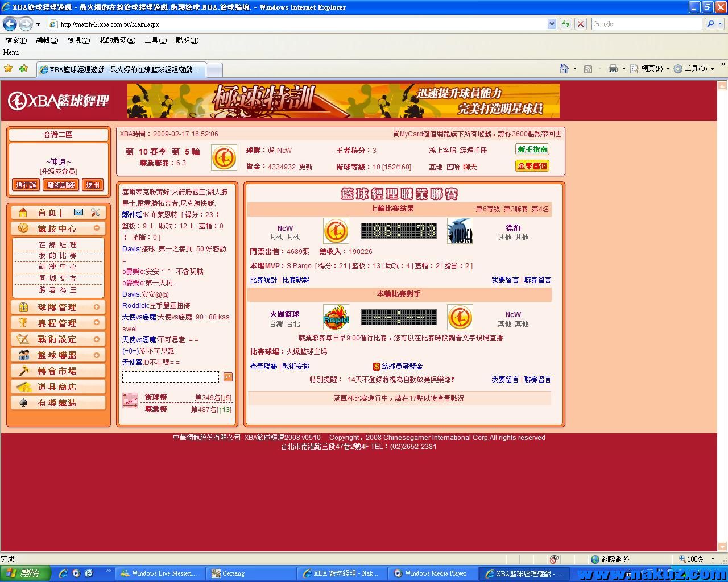
Task: Open the 道具商店 menu item
Action: coord(57,386)
